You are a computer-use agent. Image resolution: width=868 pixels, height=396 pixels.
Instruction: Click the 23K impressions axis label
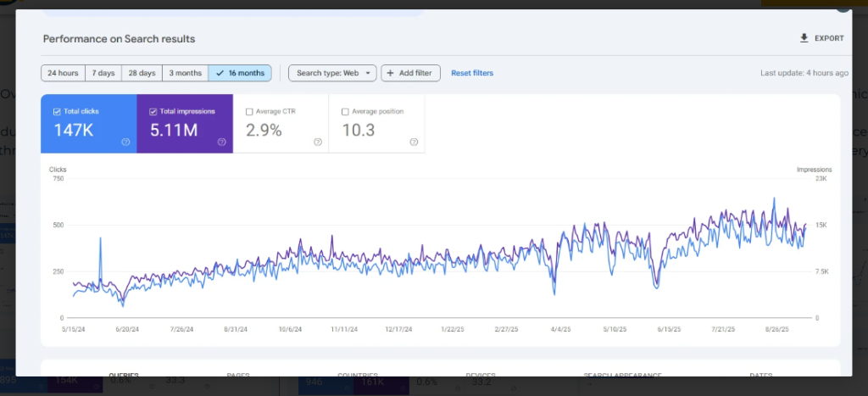coord(821,178)
